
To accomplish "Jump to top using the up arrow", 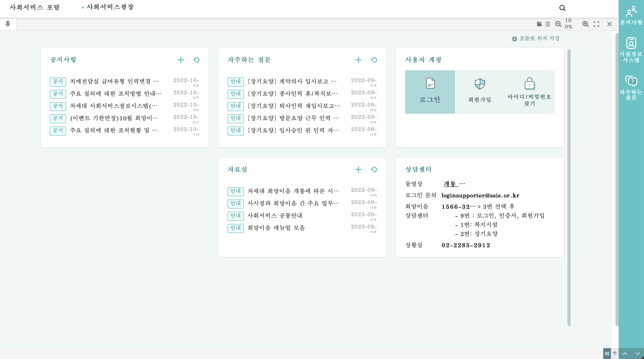I will click(615, 354).
